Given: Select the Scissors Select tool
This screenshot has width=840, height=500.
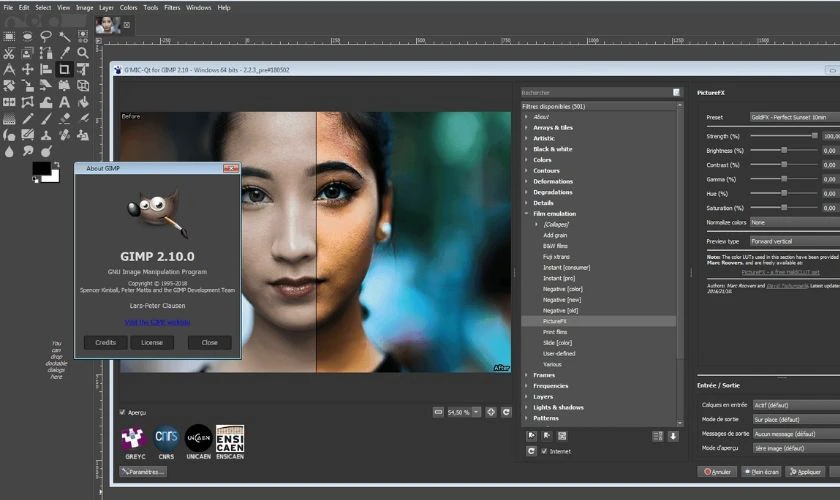Looking at the screenshot, I should point(9,53).
